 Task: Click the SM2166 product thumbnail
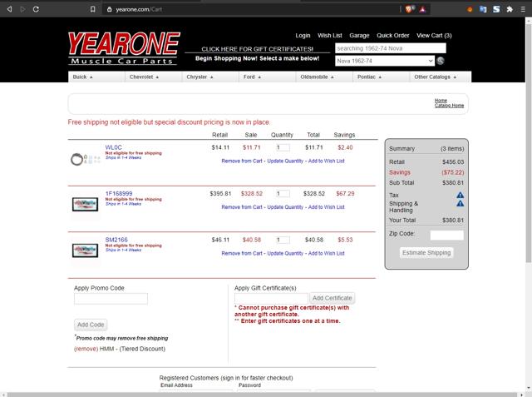[85, 251]
